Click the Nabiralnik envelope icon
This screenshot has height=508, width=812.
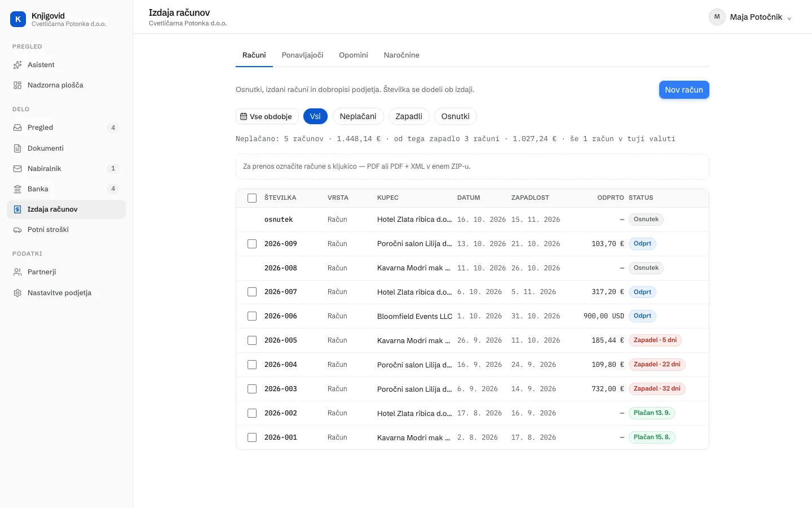click(x=17, y=169)
